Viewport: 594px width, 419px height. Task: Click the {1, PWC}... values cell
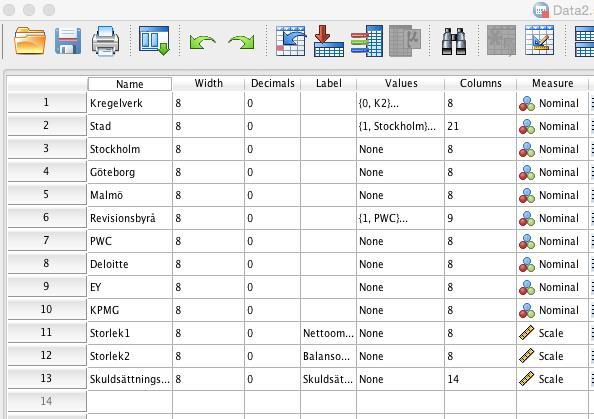click(400, 218)
